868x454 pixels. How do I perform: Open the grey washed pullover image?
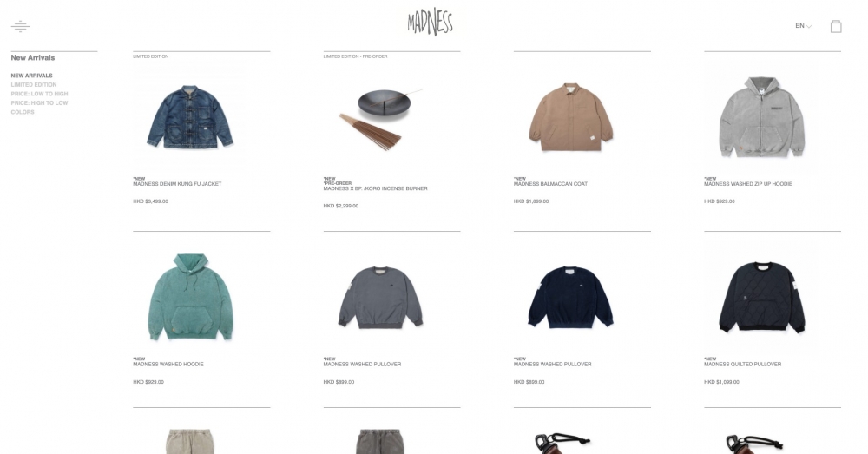[380, 298]
